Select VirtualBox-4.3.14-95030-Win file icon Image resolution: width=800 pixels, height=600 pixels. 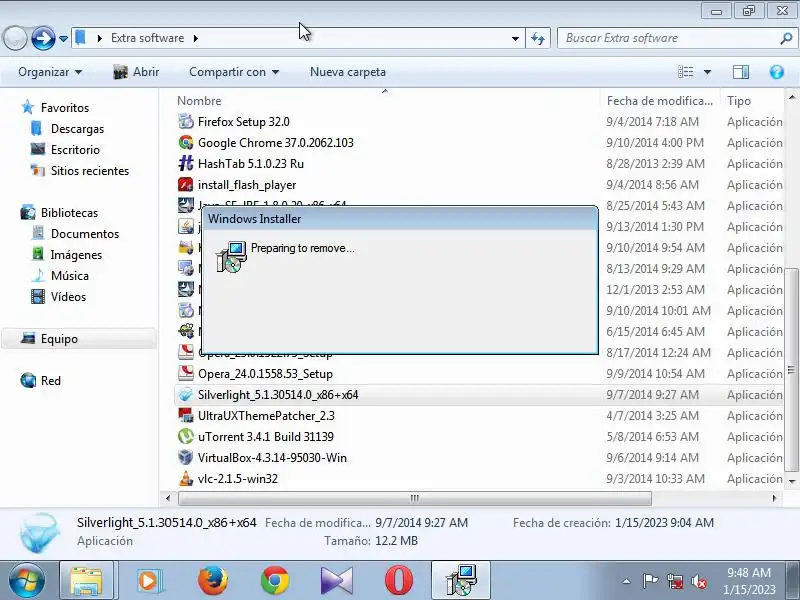coord(186,457)
